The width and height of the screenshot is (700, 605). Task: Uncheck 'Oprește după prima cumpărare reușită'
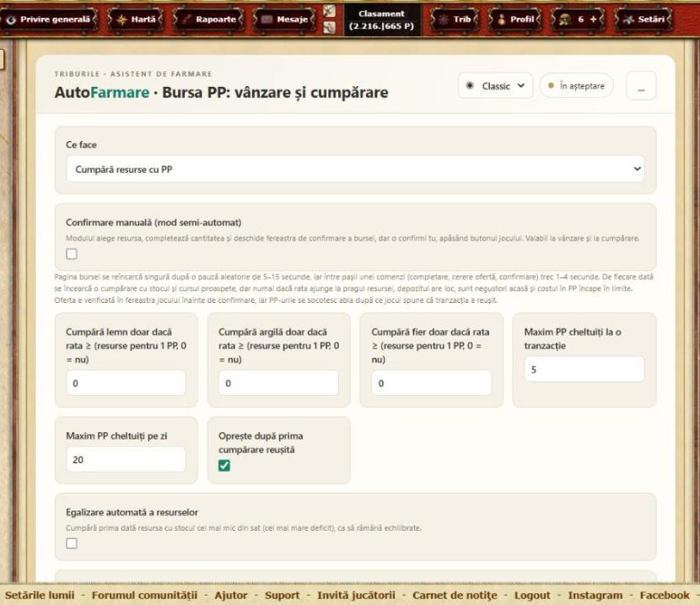[224, 466]
